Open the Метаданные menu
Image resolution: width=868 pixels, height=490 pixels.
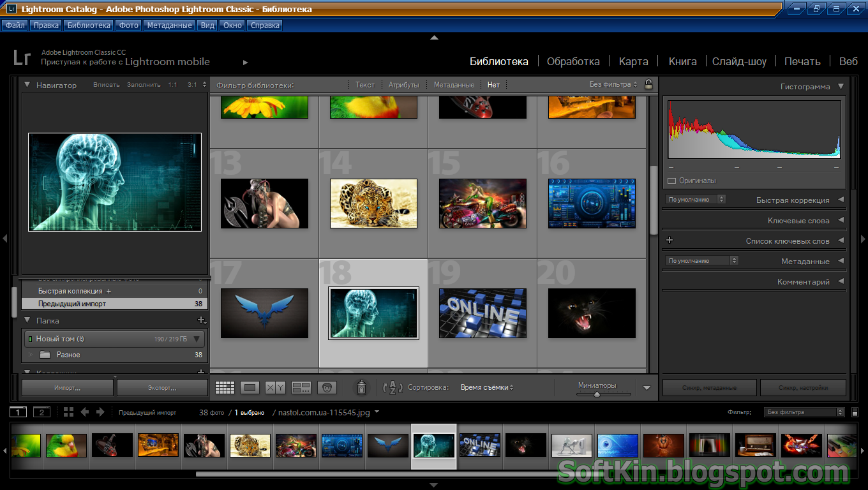tap(168, 26)
